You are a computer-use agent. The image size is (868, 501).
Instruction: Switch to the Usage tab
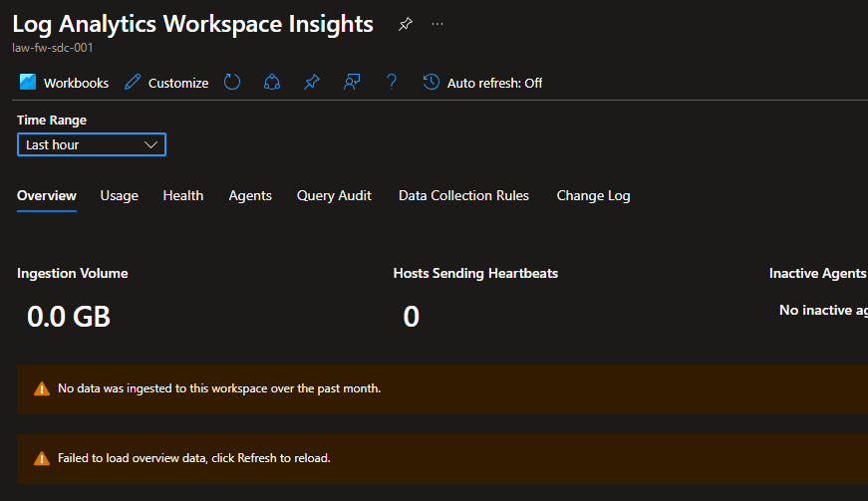120,195
